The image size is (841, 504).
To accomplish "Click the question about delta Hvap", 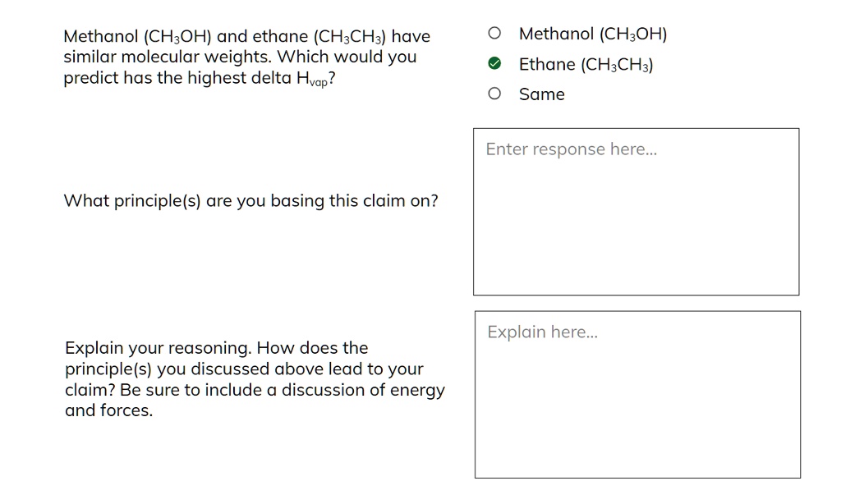I will coord(246,57).
